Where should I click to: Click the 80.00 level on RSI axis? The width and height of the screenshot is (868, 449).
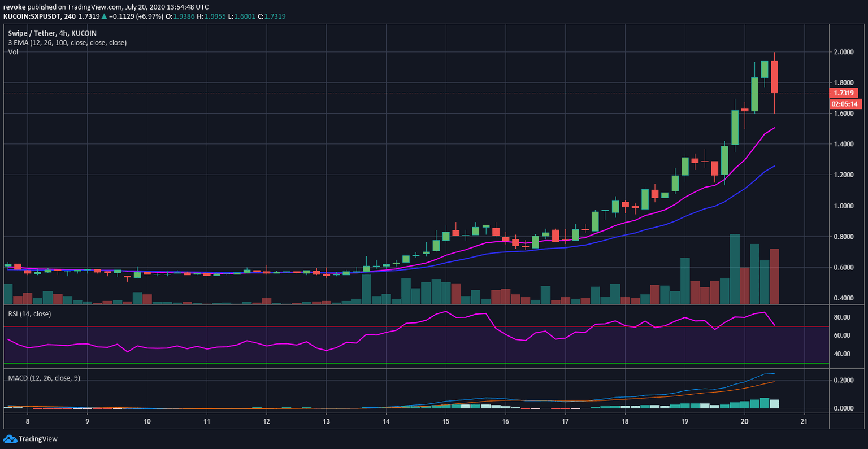click(843, 317)
